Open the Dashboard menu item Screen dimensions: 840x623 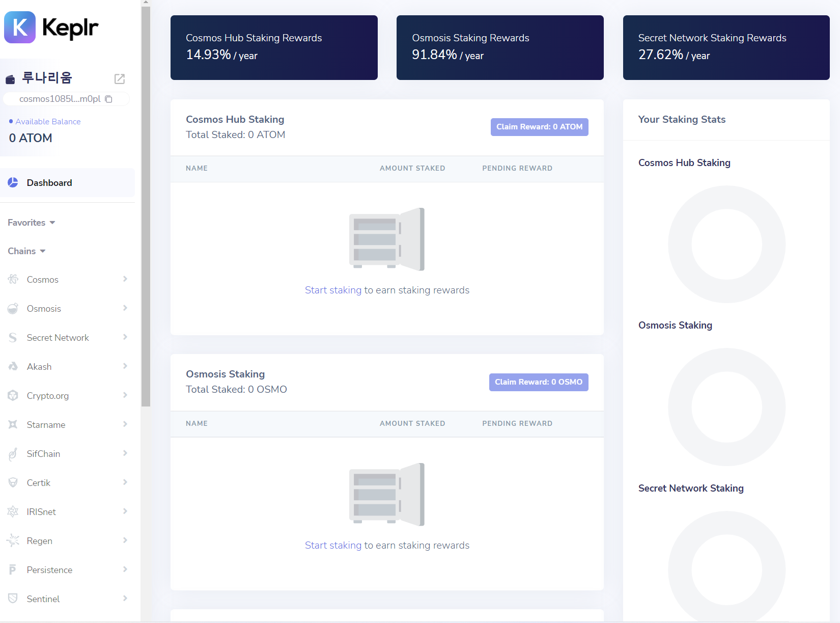pyautogui.click(x=67, y=182)
